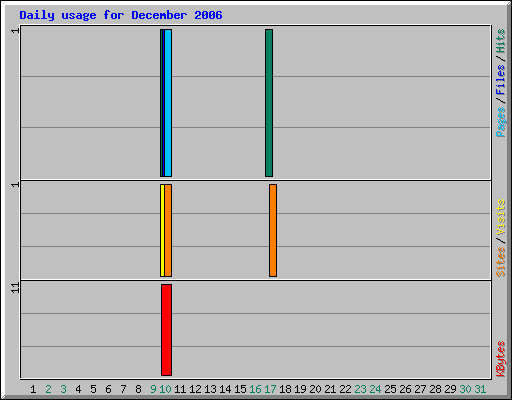
Task: Click day label 7 on the axis
Action: pyautogui.click(x=123, y=389)
